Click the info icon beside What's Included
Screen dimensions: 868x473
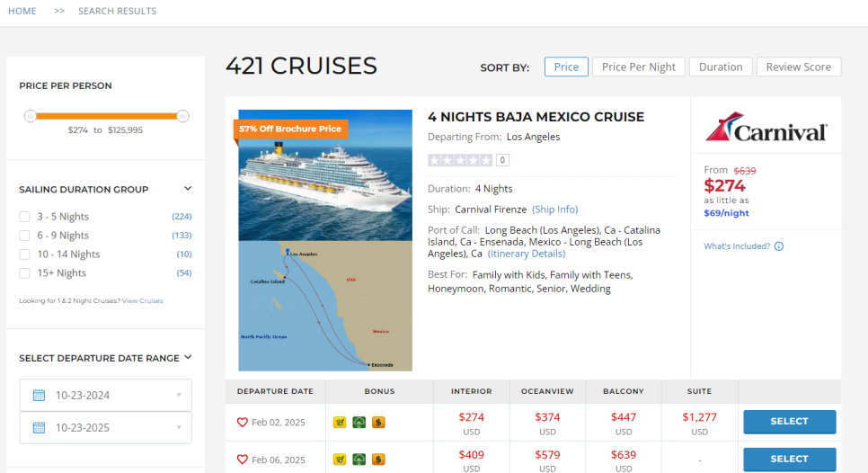779,246
